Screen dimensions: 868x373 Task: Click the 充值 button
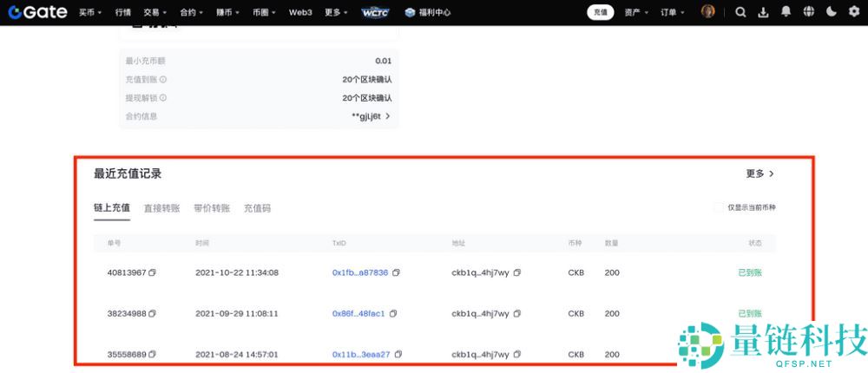[x=600, y=12]
